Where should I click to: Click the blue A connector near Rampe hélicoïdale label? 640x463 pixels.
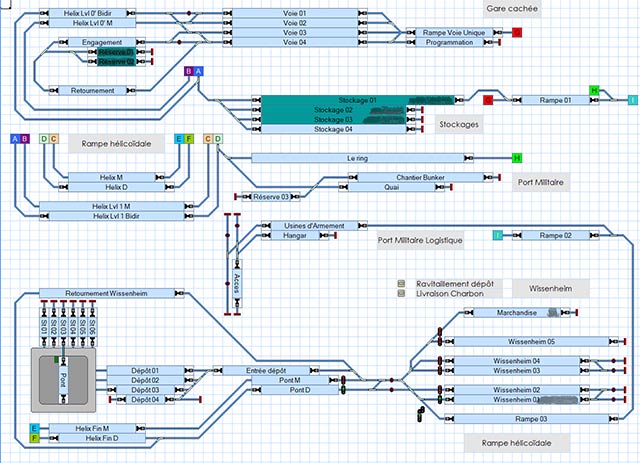(x=15, y=139)
